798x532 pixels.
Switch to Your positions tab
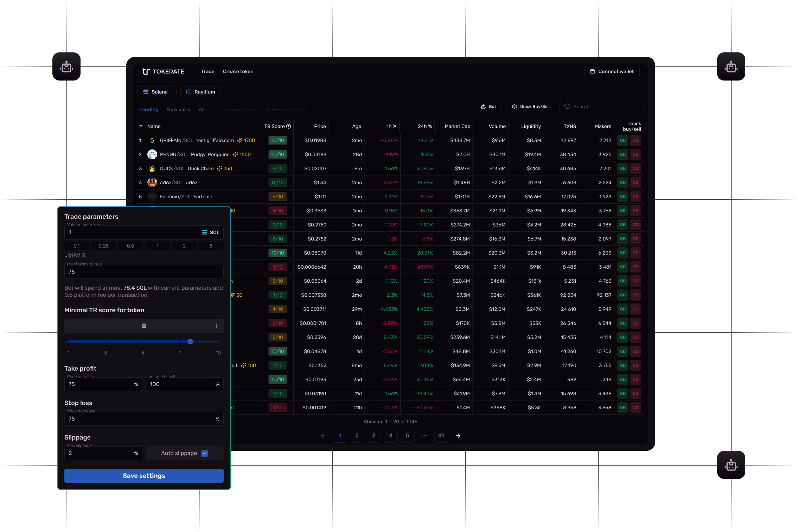(241, 109)
